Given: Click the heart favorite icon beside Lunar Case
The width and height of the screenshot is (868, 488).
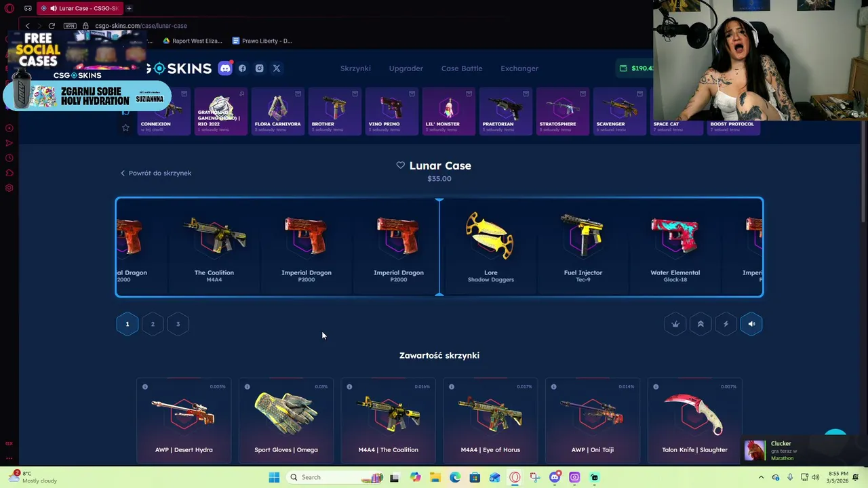Looking at the screenshot, I should (x=400, y=165).
